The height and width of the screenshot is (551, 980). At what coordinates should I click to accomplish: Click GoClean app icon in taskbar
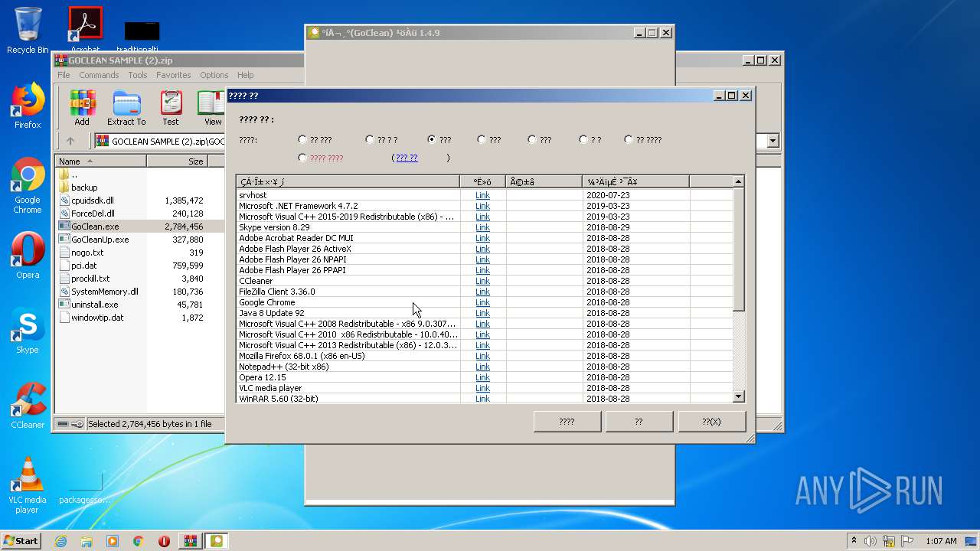click(x=217, y=541)
